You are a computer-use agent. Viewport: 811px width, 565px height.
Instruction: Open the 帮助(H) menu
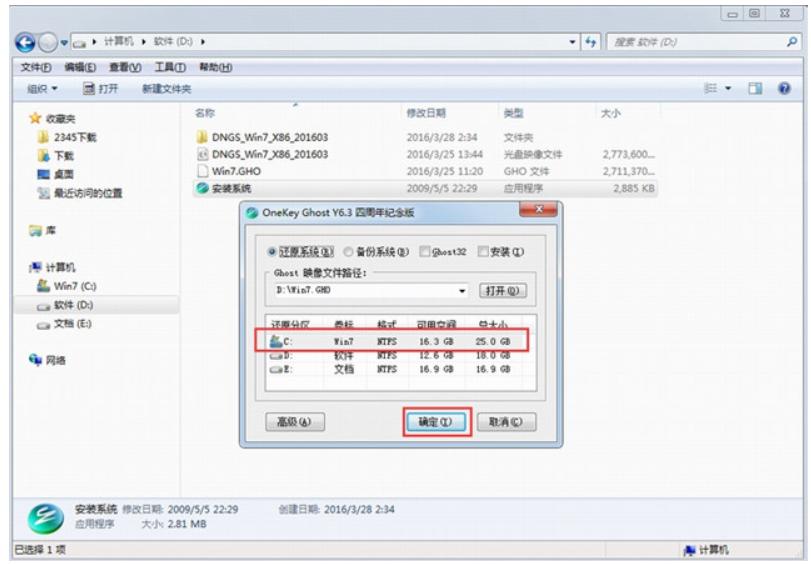click(x=216, y=67)
